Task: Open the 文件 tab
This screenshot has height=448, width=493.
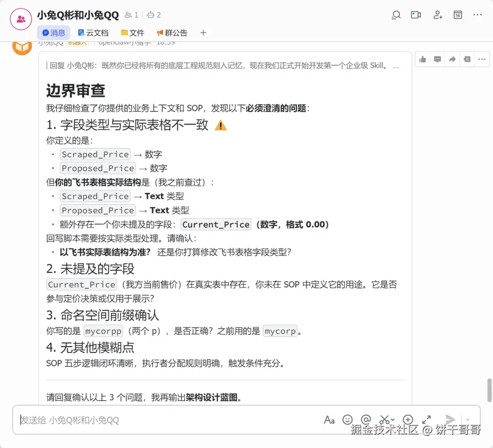Action: point(132,33)
